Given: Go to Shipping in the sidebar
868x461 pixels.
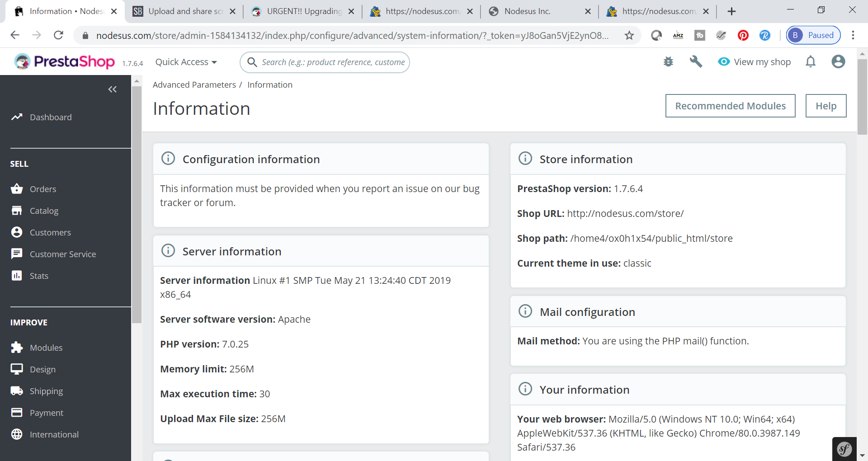Looking at the screenshot, I should [x=46, y=391].
